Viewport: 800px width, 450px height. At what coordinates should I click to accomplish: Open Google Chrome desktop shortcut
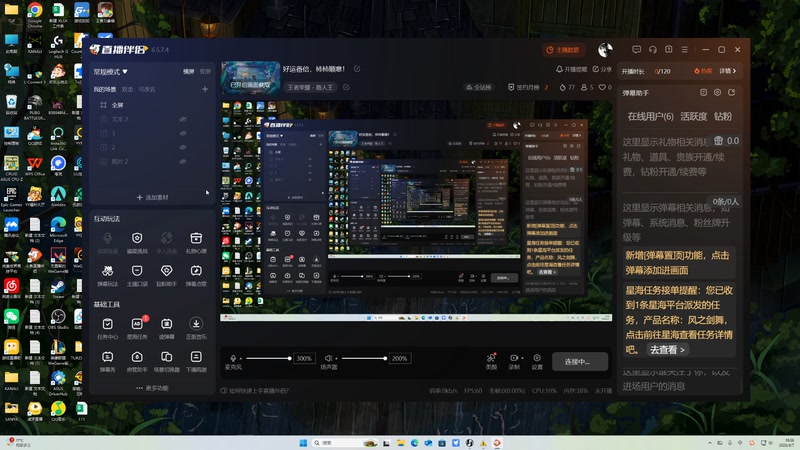(35, 13)
